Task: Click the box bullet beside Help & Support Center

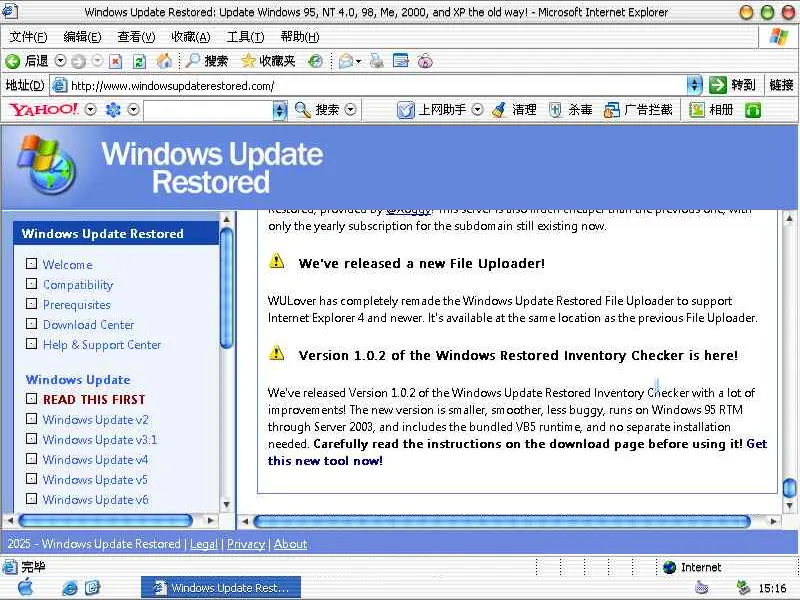Action: point(31,343)
